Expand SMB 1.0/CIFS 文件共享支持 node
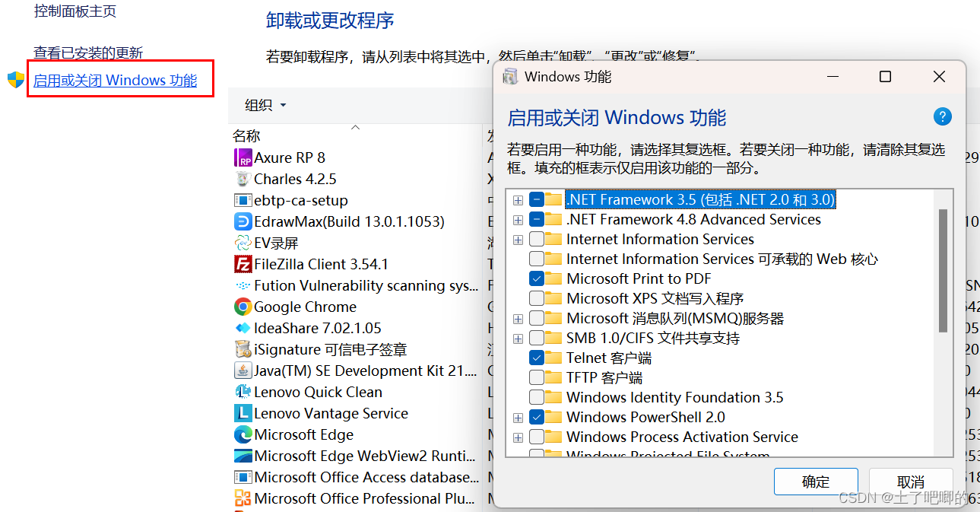 (518, 339)
